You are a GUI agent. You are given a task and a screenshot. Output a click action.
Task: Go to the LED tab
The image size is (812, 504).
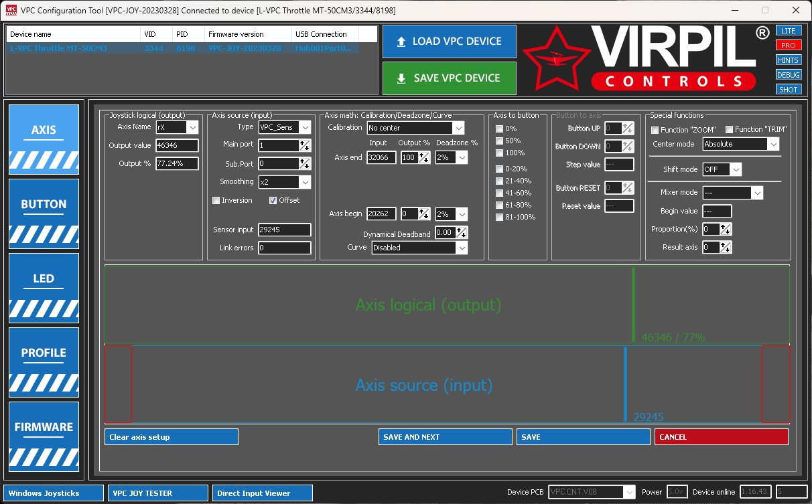click(x=44, y=287)
